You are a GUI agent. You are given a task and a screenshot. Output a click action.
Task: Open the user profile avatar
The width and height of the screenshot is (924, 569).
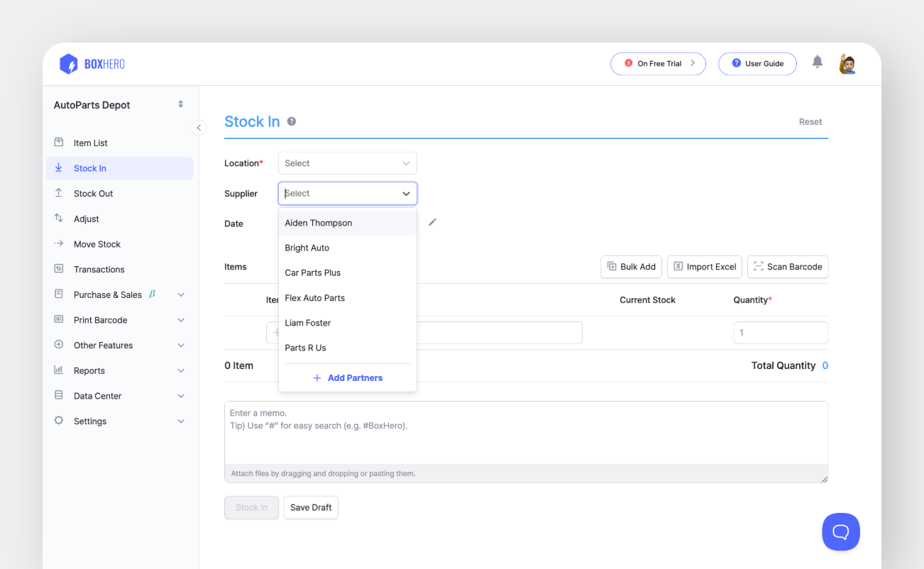click(x=847, y=64)
